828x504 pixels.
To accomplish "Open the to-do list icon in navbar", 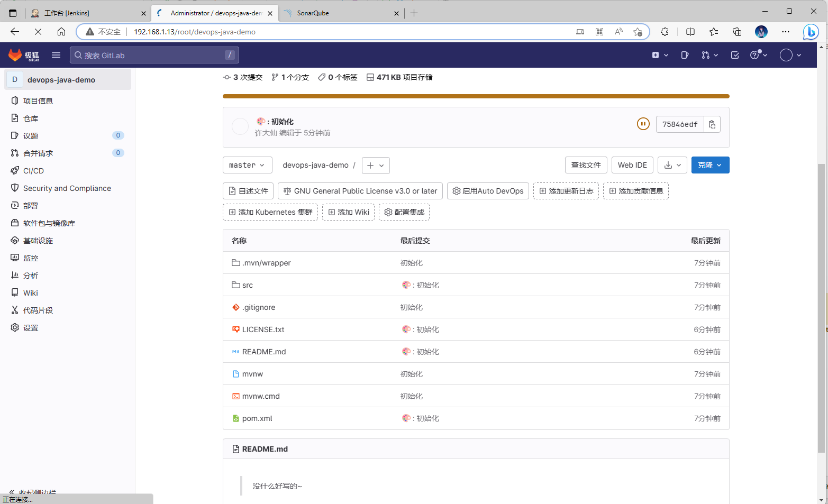I will coord(735,55).
